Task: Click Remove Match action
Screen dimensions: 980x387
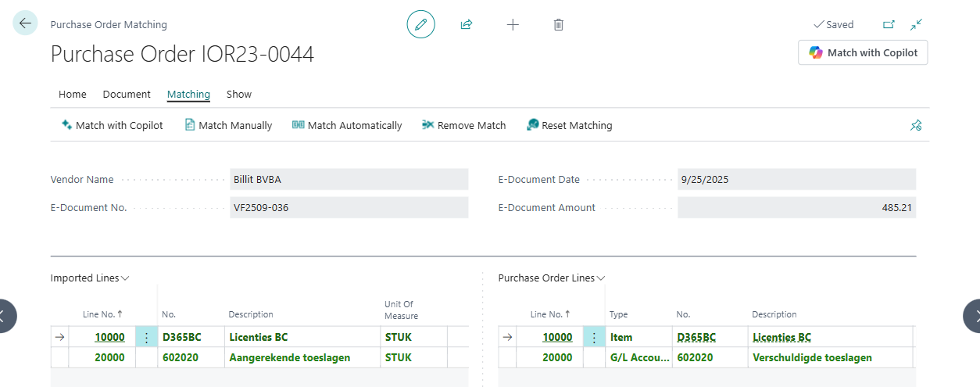Action: coord(464,125)
